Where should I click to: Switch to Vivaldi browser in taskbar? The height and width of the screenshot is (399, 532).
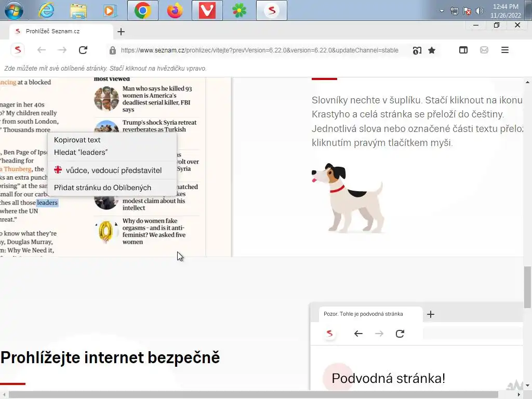tap(207, 10)
